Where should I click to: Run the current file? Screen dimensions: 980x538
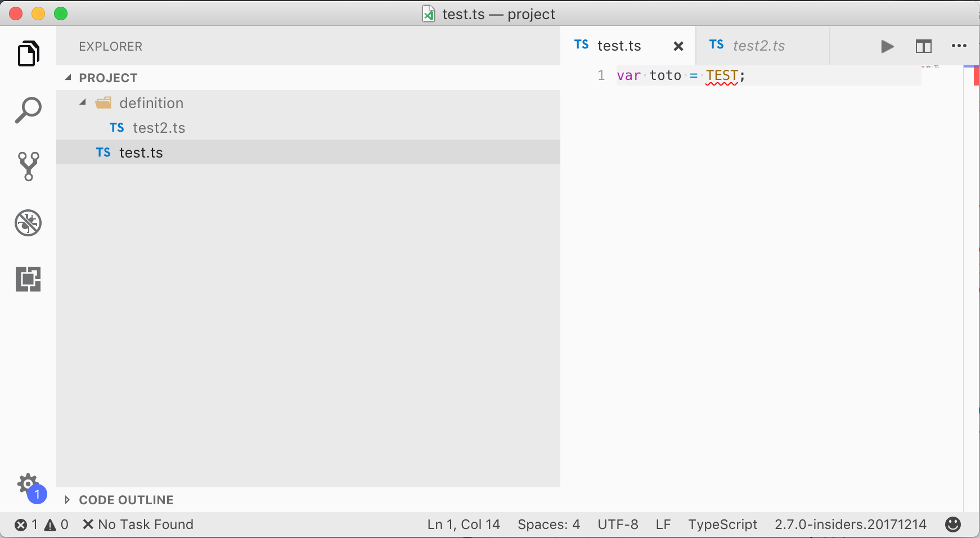[887, 46]
